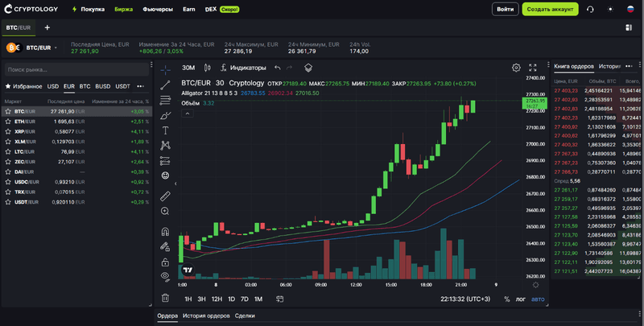
Task: Switch to the BTC/EUR workspace tab
Action: 19,27
